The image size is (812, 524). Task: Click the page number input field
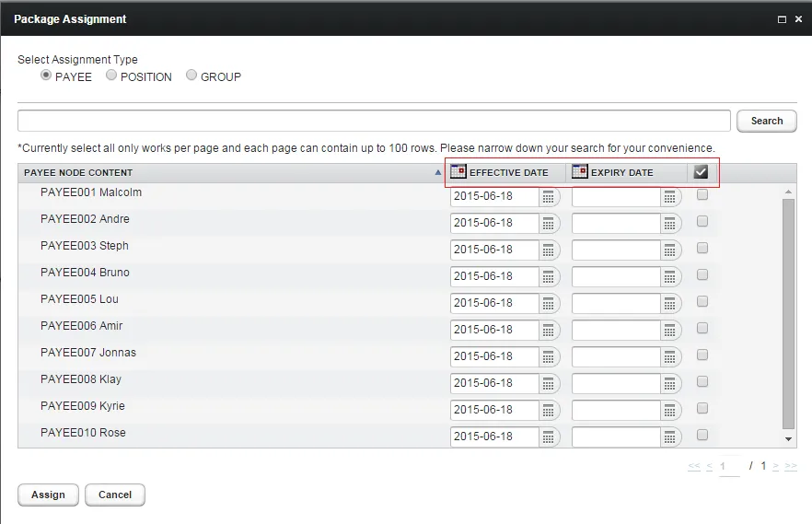[729, 467]
